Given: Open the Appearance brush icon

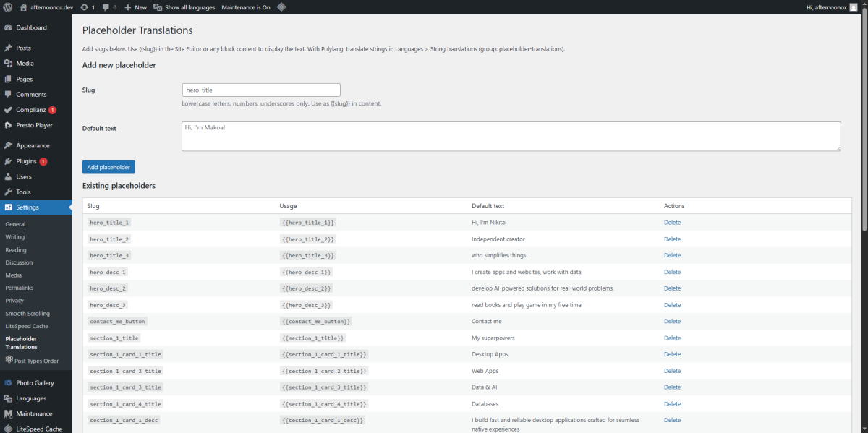Looking at the screenshot, I should [8, 145].
